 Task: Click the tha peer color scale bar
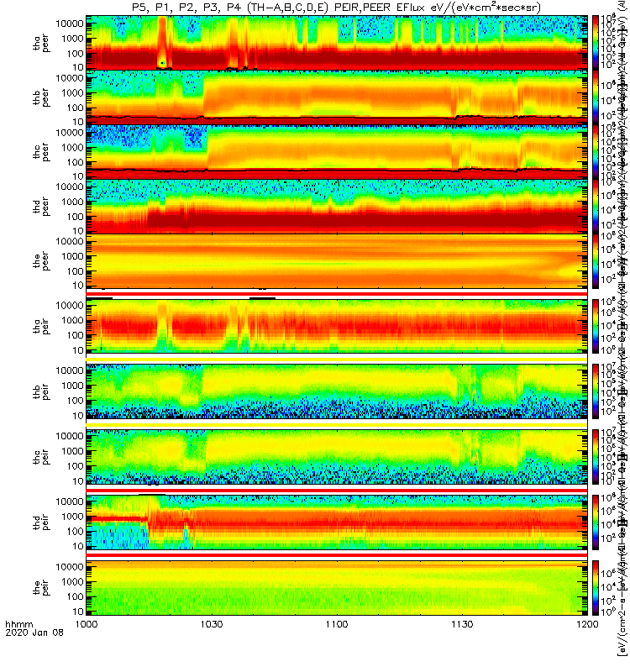pos(596,43)
